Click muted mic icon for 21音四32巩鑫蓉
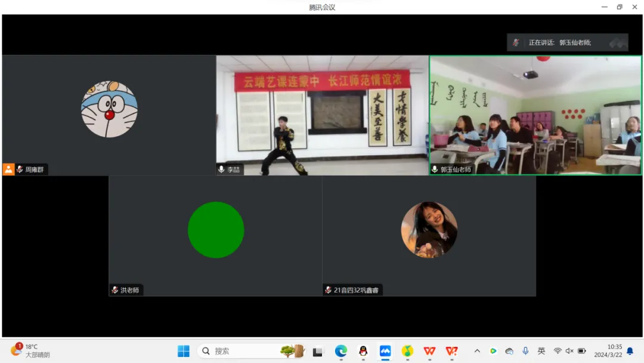 click(328, 290)
